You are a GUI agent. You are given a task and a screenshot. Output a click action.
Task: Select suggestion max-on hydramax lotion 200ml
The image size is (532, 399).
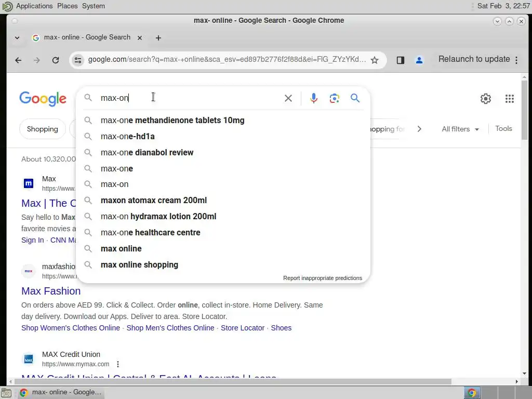223,217
